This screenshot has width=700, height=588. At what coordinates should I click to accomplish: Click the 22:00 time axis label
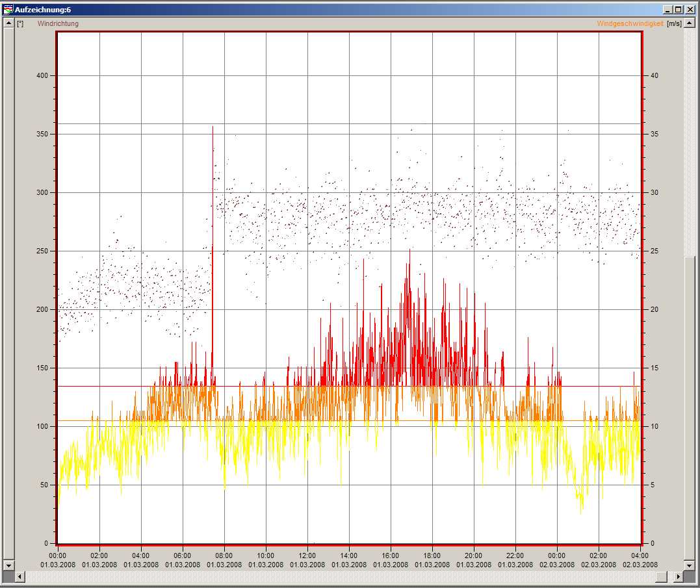(x=515, y=556)
